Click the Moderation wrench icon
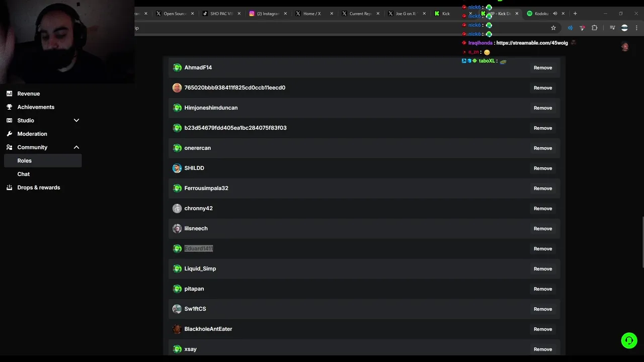 (x=9, y=134)
